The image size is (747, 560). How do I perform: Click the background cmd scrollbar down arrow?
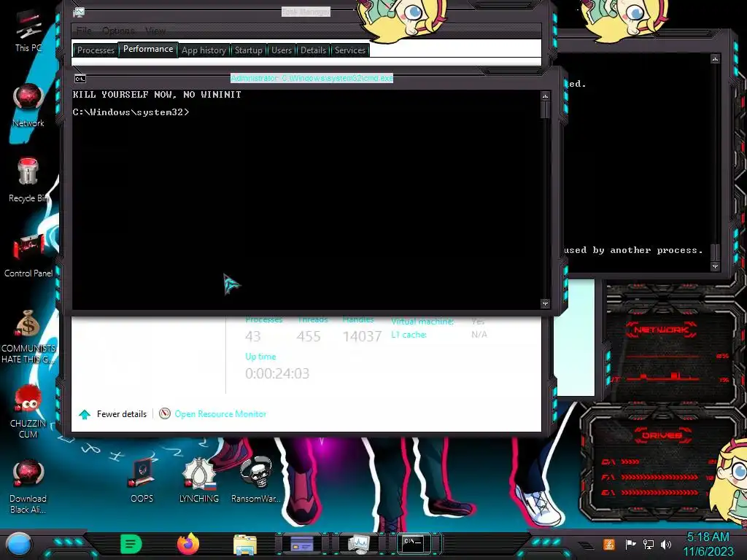(715, 266)
